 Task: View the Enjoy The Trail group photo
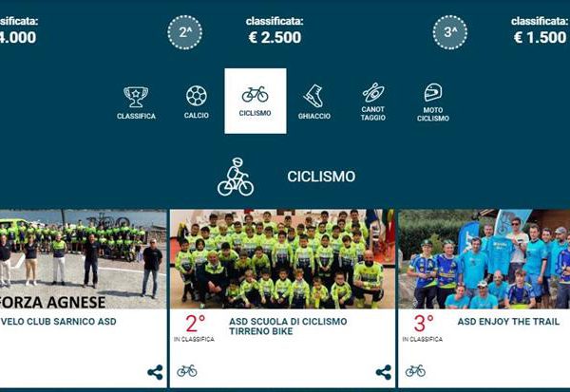coord(484,259)
